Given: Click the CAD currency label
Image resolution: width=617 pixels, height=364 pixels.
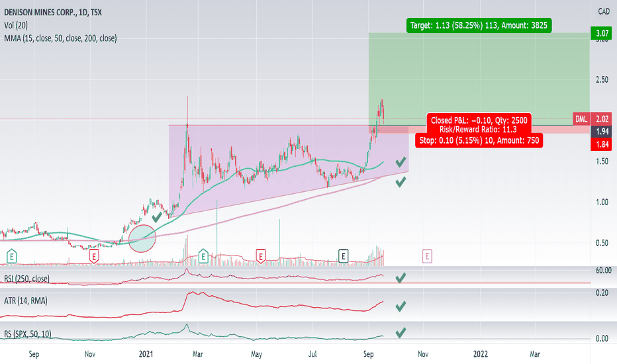Looking at the screenshot, I should pyautogui.click(x=604, y=11).
